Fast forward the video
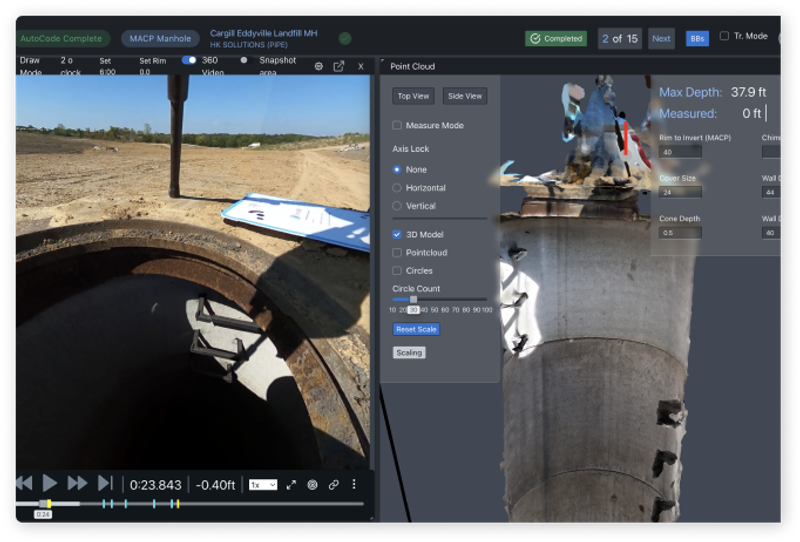 pyautogui.click(x=77, y=483)
